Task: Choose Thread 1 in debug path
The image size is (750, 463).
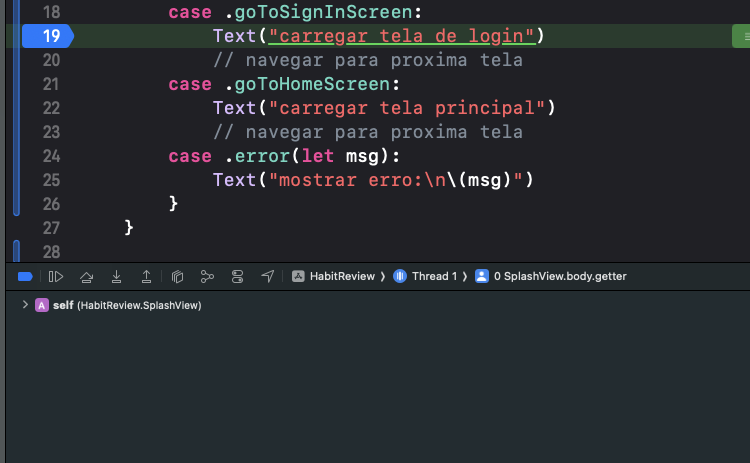Action: point(425,276)
